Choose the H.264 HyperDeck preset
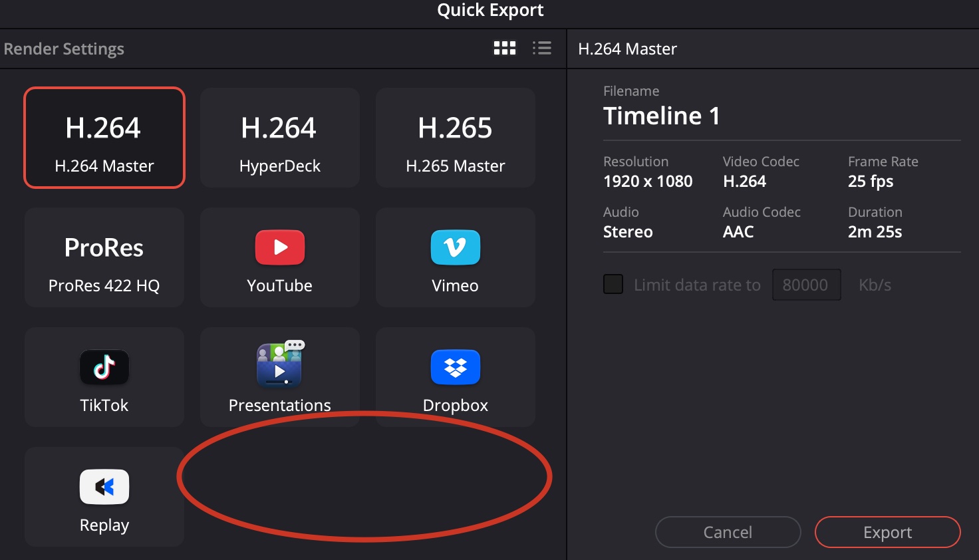979x560 pixels. click(280, 138)
